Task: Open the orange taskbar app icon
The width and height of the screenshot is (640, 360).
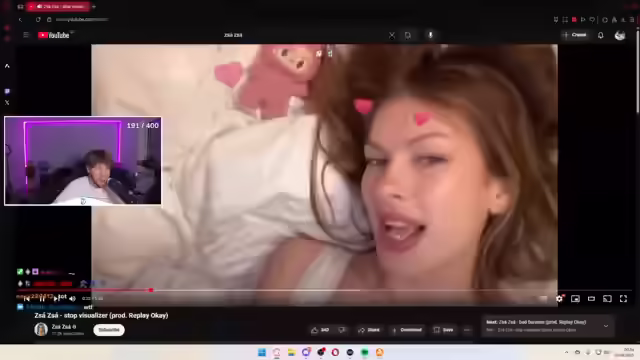Action: [380, 352]
